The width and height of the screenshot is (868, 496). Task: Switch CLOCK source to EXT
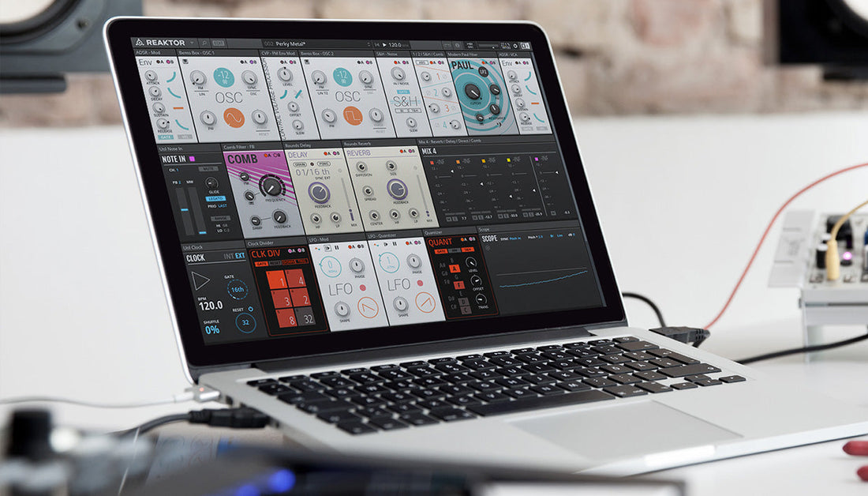coord(240,256)
